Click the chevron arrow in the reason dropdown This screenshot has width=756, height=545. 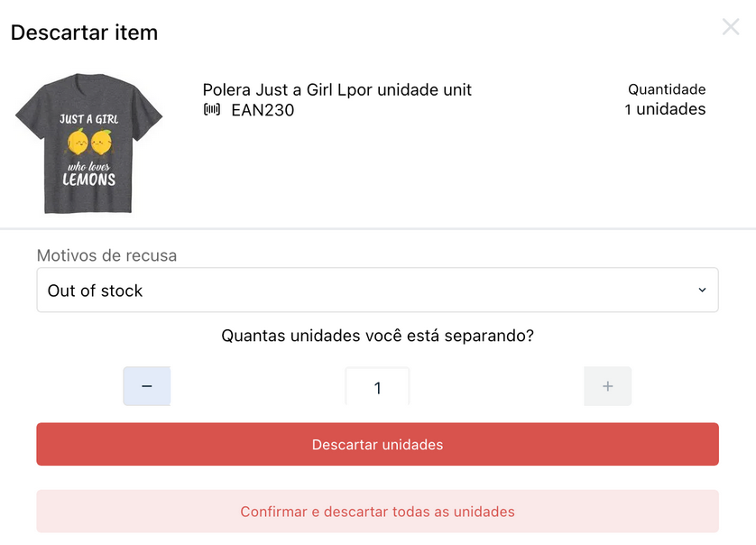click(x=702, y=290)
